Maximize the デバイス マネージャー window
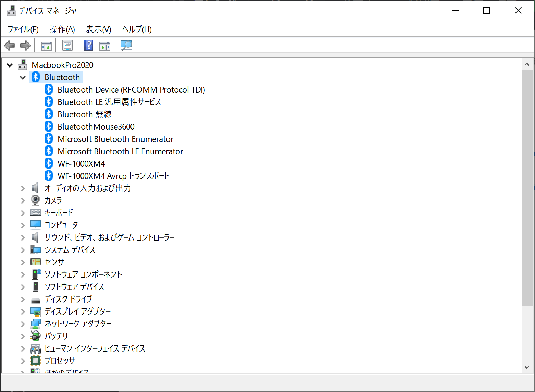 (486, 11)
